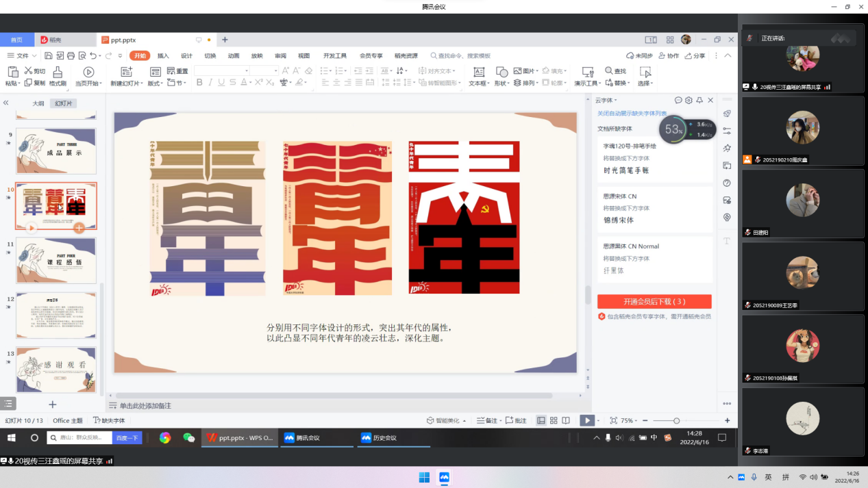Click the unsynced cloud (未同步) icon
868x488 pixels.
click(x=630, y=56)
